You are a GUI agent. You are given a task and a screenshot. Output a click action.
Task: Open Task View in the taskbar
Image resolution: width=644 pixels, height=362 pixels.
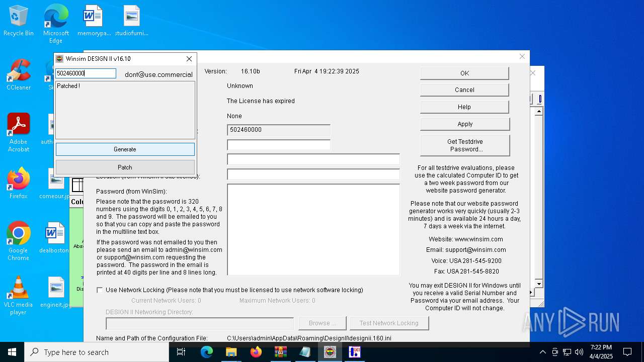coord(182,352)
